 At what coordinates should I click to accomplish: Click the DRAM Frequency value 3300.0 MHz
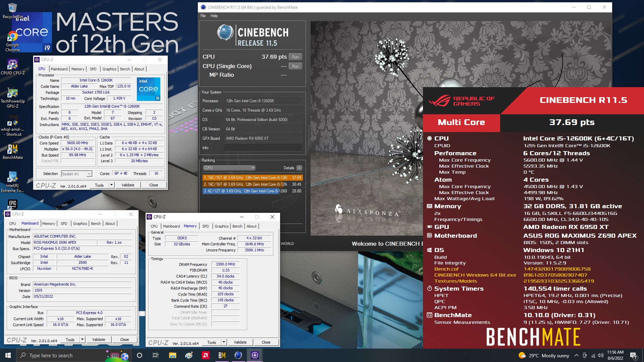pyautogui.click(x=225, y=264)
